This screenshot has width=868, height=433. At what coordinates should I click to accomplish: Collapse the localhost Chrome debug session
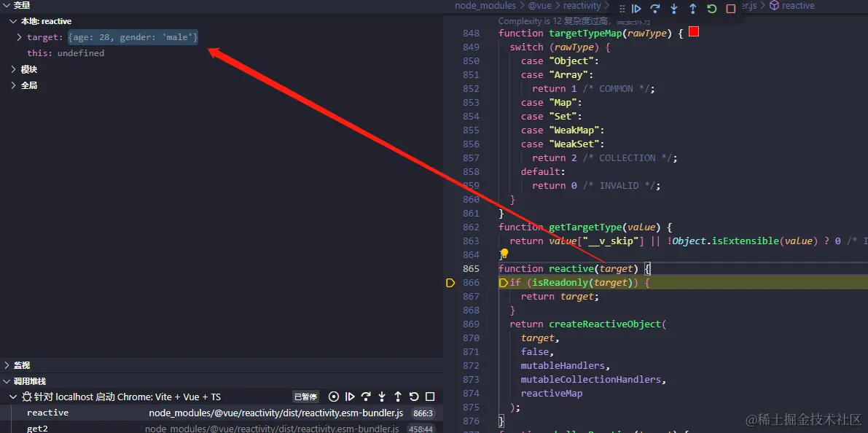click(x=13, y=397)
